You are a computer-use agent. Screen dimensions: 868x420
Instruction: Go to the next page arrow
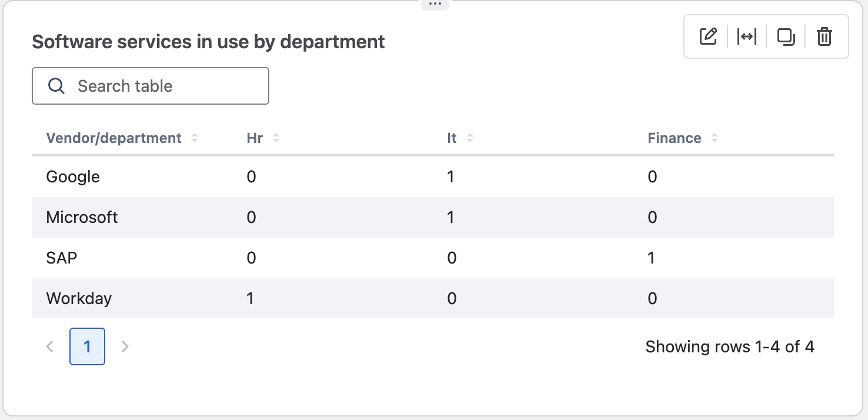pos(125,346)
